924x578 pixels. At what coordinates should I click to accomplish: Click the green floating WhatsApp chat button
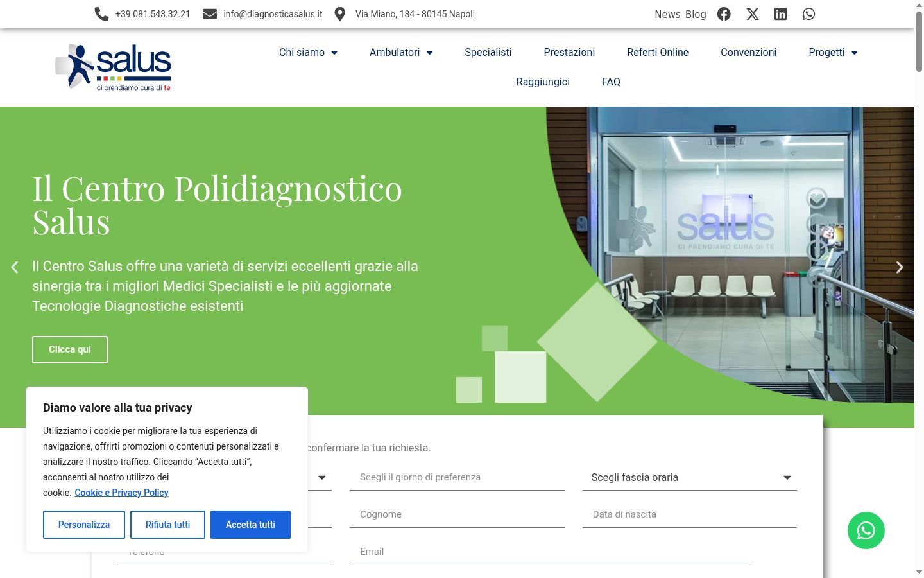(866, 530)
